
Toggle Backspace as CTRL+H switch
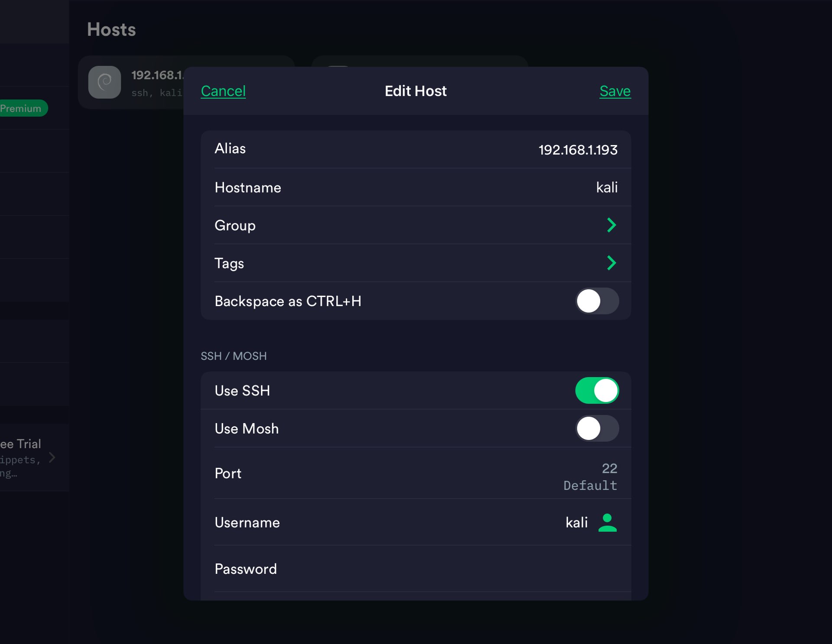coord(597,301)
